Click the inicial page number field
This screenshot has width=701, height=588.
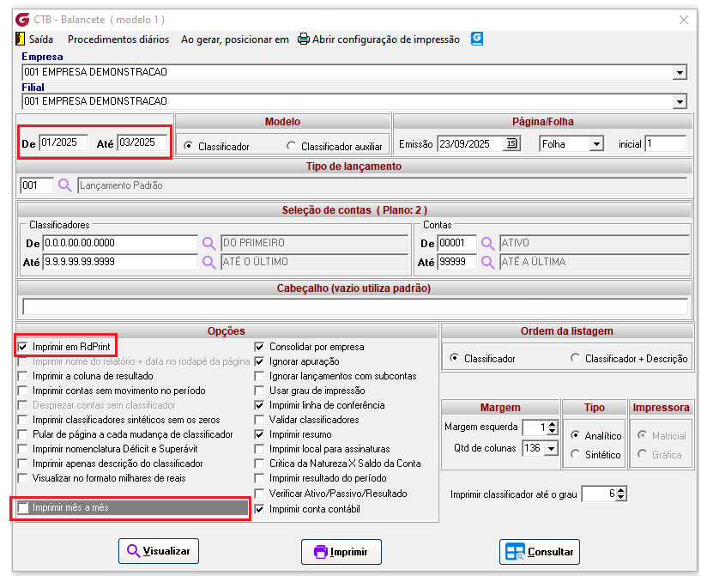(x=665, y=144)
